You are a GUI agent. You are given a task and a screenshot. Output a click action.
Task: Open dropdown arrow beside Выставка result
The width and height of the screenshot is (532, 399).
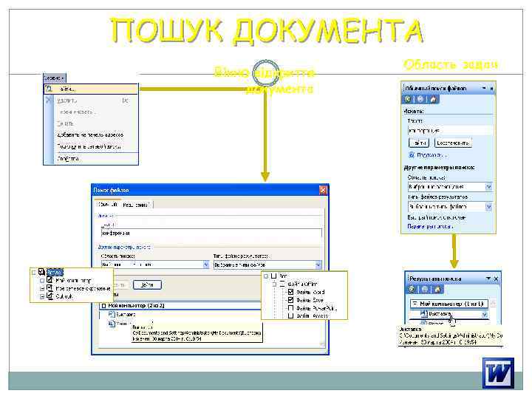click(x=485, y=315)
